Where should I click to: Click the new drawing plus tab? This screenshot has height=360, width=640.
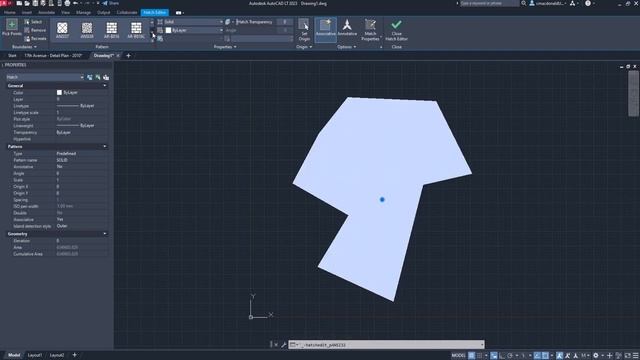pos(128,56)
